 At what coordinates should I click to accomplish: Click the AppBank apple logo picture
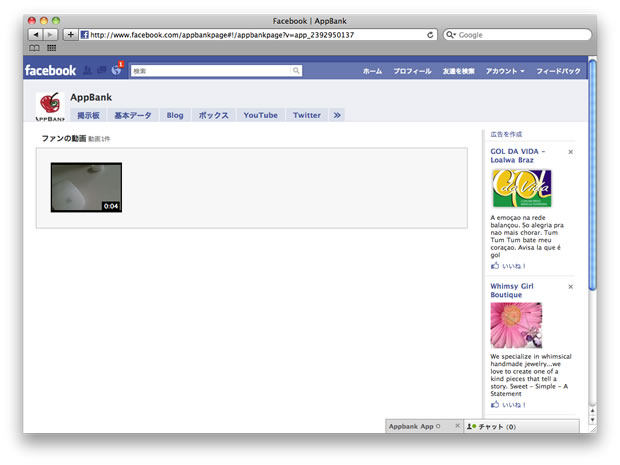click(x=50, y=106)
